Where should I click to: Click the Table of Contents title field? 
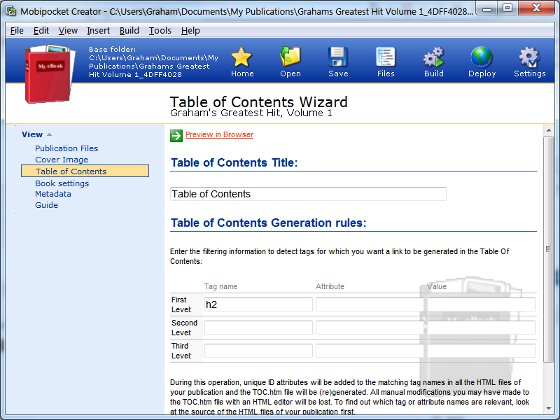[x=308, y=194]
